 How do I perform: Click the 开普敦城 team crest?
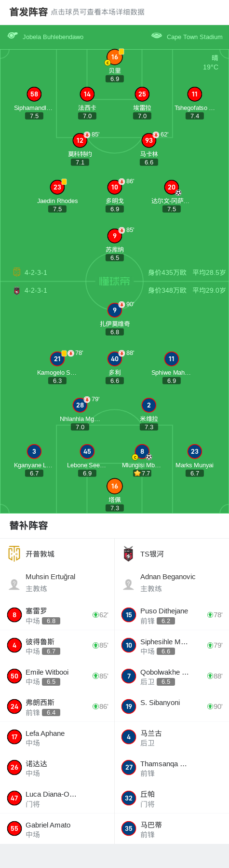14,554
